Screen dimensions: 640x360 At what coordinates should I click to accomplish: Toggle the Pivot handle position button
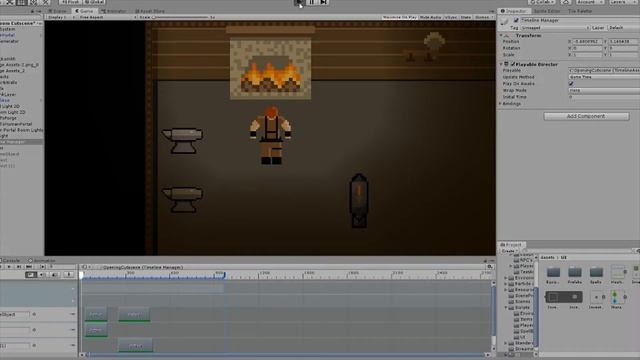point(70,2)
